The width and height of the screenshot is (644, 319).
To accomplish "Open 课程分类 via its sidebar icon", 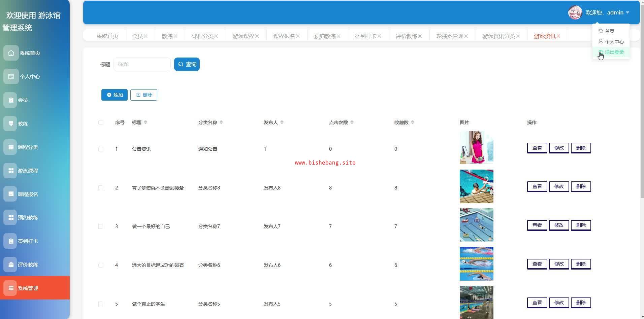I will [11, 147].
